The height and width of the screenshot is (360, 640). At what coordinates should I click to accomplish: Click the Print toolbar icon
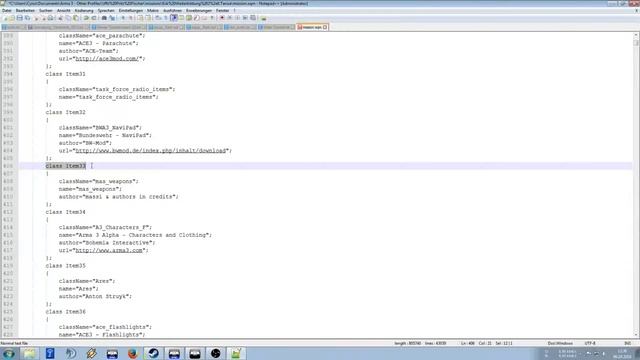[x=51, y=18]
